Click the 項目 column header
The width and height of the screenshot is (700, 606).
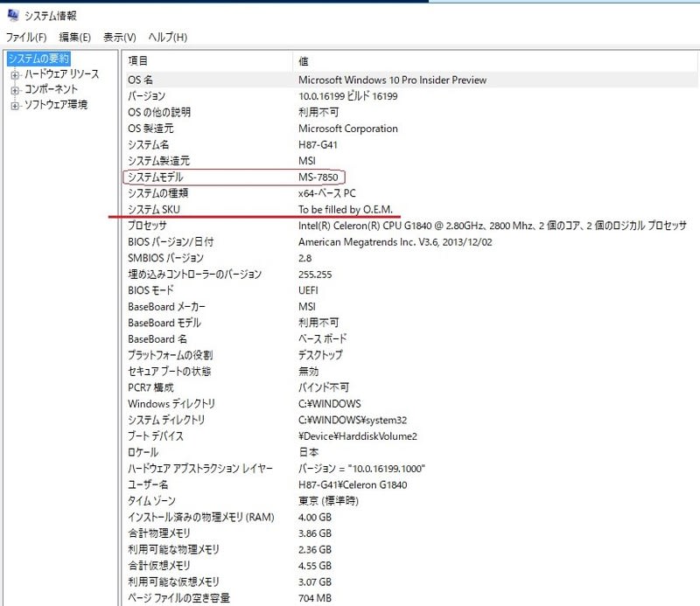click(x=209, y=61)
